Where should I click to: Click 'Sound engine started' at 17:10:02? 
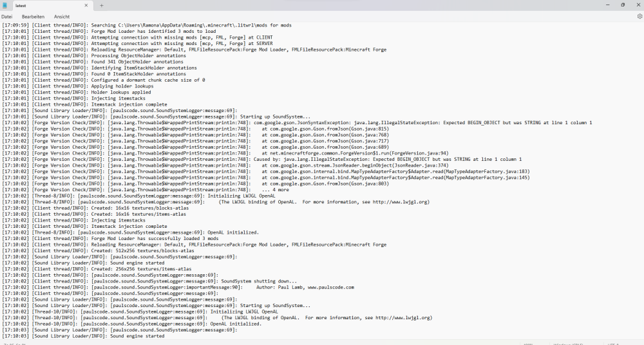point(83,263)
